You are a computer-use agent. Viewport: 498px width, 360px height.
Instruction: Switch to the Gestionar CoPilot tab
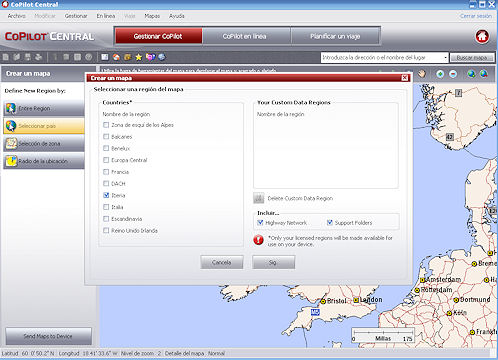point(158,36)
